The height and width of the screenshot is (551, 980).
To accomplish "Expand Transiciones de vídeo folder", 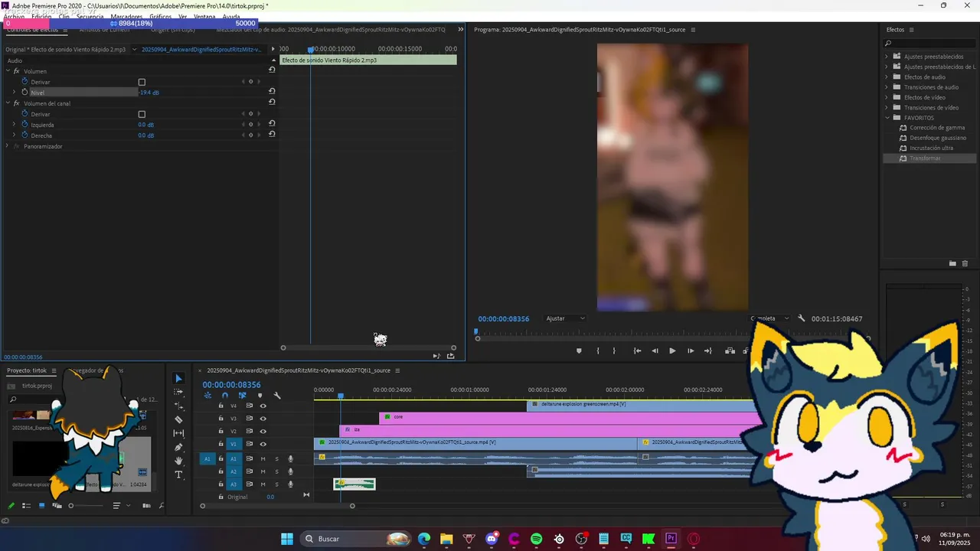I will (887, 107).
